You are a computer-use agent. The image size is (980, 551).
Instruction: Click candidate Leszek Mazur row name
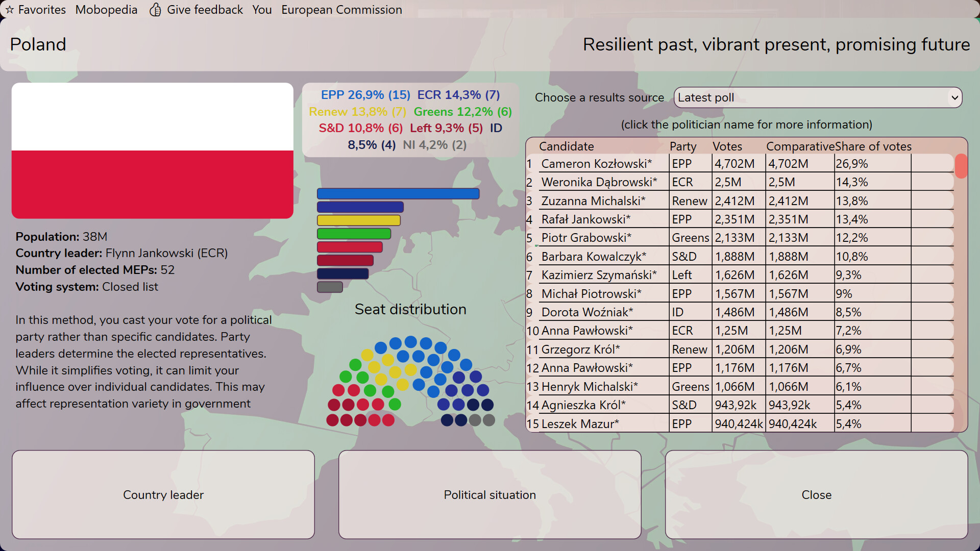click(x=580, y=424)
